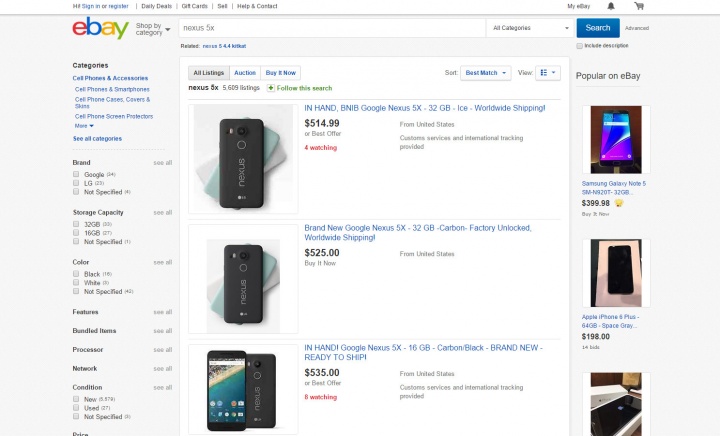Screen dimensions: 720x436
Task: Check the LG brand filter
Action: click(x=76, y=183)
